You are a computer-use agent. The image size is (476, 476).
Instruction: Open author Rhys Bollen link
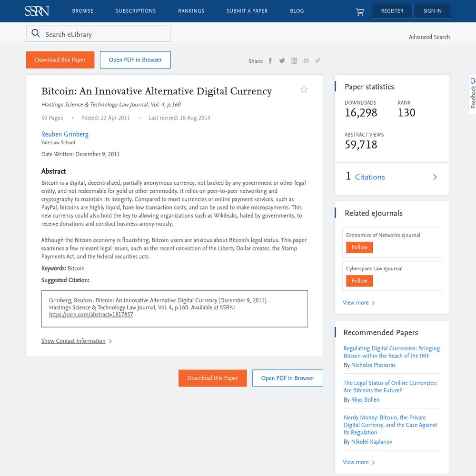[365, 400]
